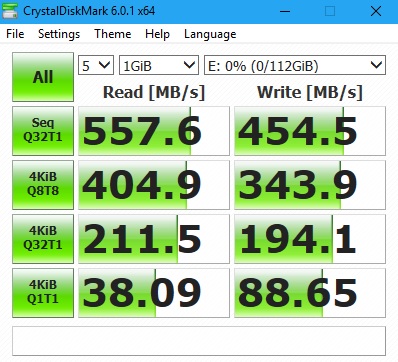The width and height of the screenshot is (398, 362).
Task: Start the Seq Q32T1 test
Action: (43, 131)
